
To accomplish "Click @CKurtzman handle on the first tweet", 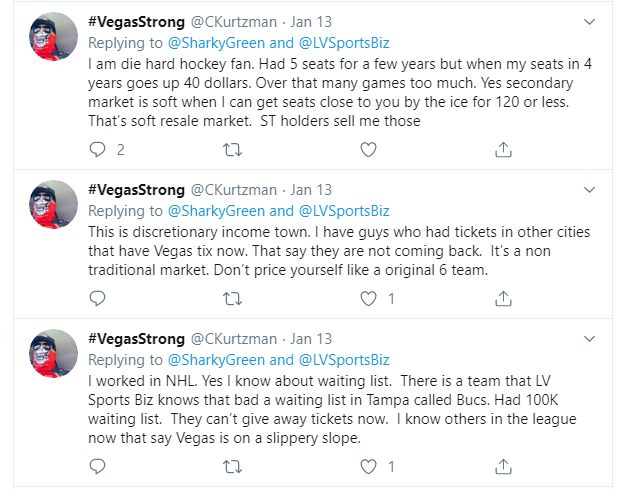I will 236,23.
